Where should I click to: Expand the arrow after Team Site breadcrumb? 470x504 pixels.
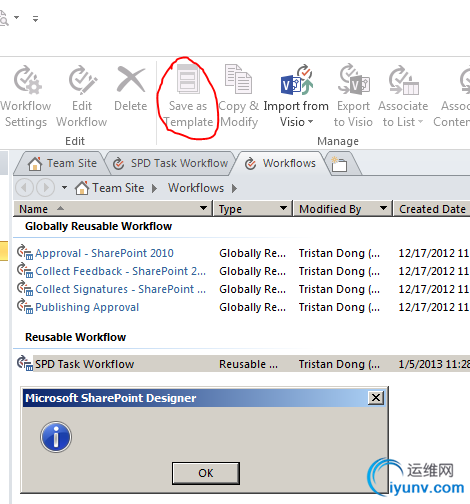click(154, 189)
